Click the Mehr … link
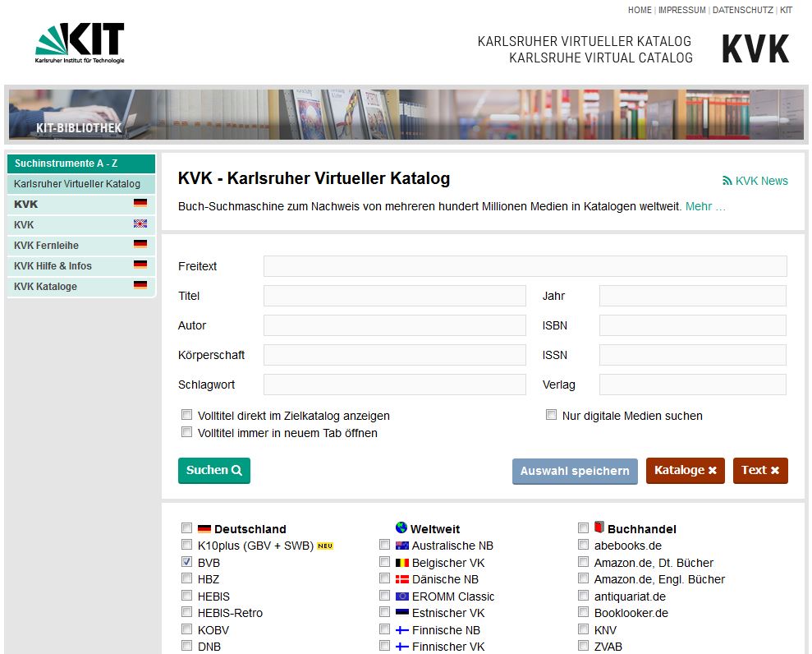812x654 pixels. (x=705, y=206)
